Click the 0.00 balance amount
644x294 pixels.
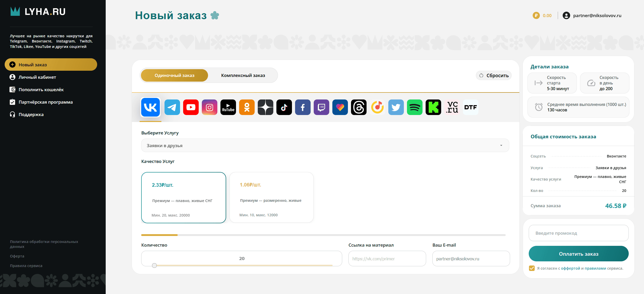pyautogui.click(x=547, y=16)
